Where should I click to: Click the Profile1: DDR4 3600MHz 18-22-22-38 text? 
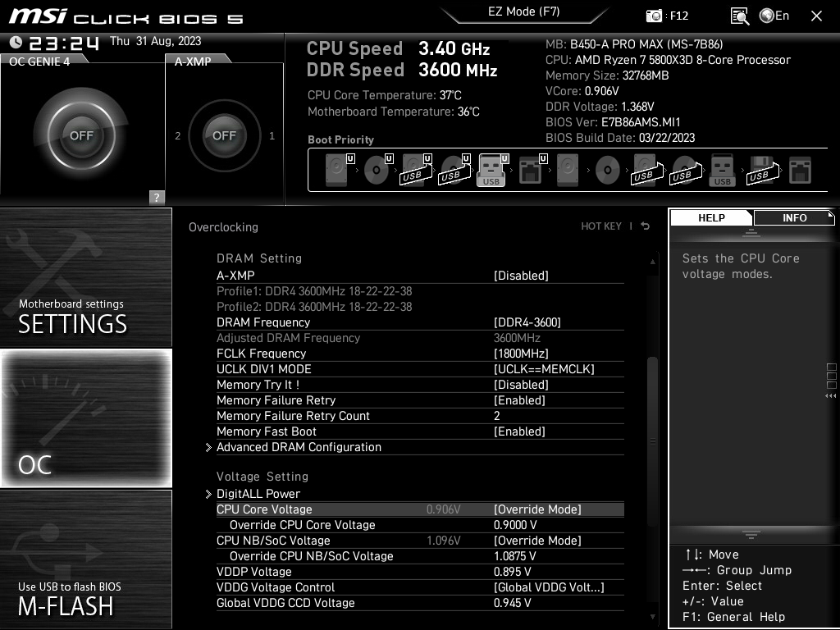(x=314, y=291)
